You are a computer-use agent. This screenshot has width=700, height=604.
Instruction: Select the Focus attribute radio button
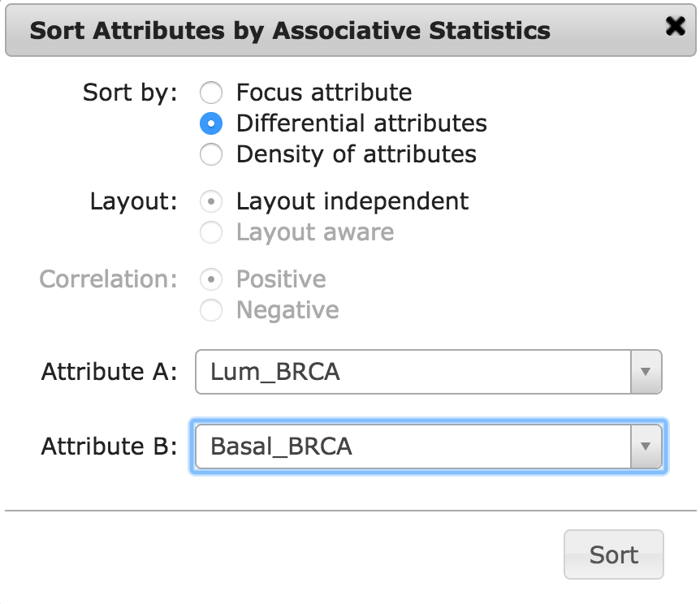211,93
